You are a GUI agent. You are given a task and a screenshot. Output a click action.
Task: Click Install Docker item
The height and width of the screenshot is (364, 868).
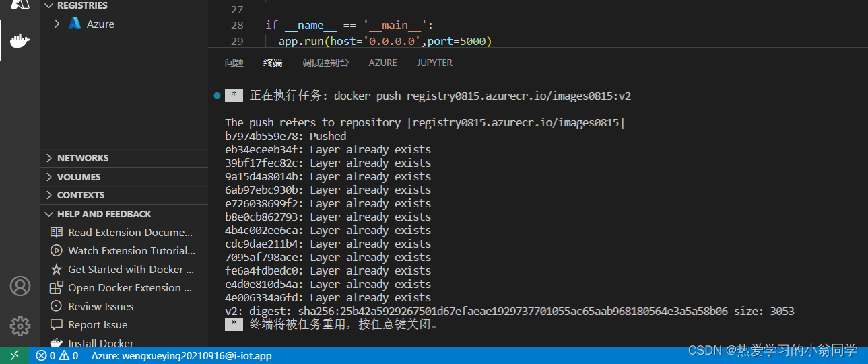[x=101, y=343]
